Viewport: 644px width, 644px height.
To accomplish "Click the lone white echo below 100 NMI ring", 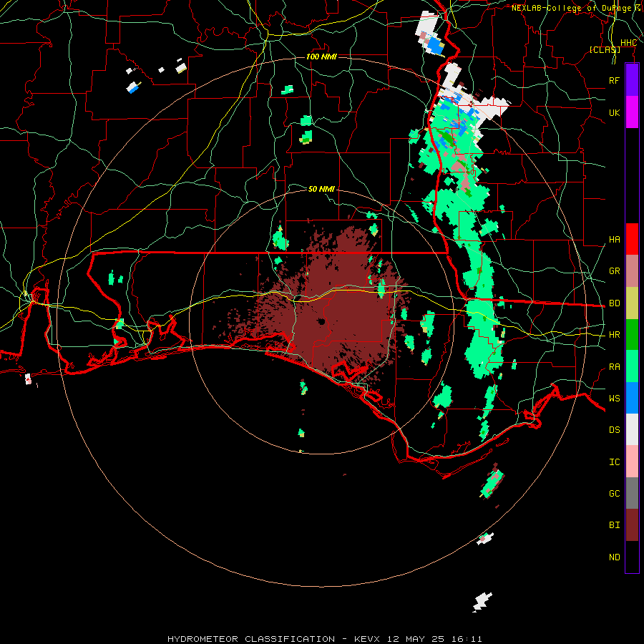I will (482, 602).
